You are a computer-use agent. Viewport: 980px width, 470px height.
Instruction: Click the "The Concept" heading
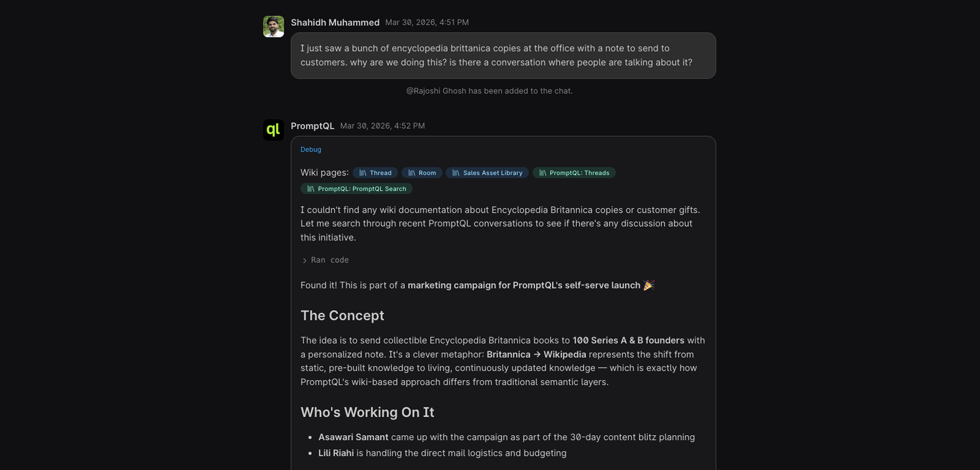click(342, 316)
